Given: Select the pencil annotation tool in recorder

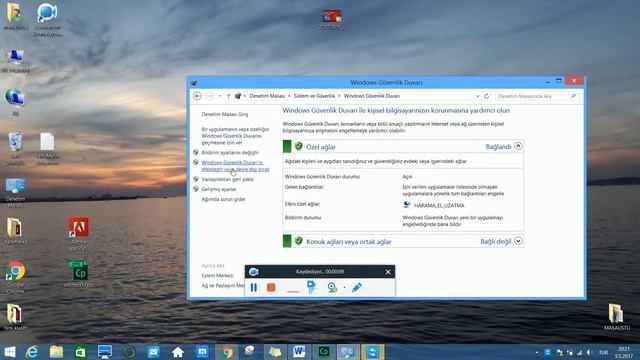Looking at the screenshot, I should (357, 287).
